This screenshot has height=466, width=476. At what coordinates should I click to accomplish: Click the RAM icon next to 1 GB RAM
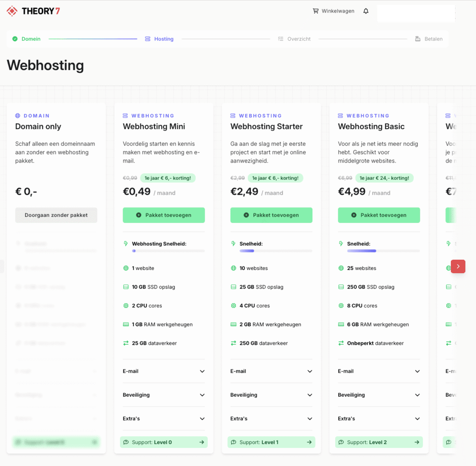pos(126,324)
